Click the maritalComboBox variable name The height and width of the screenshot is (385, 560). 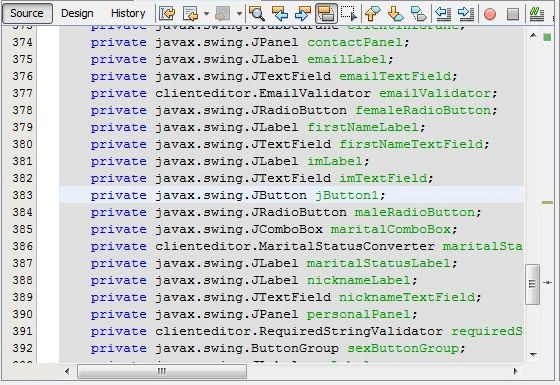pyautogui.click(x=391, y=229)
